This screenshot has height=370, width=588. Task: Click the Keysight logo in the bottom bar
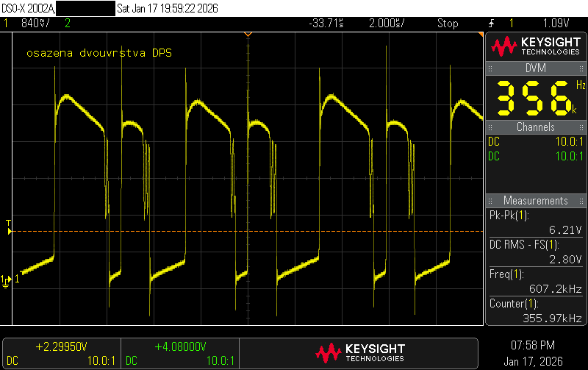[x=359, y=353]
